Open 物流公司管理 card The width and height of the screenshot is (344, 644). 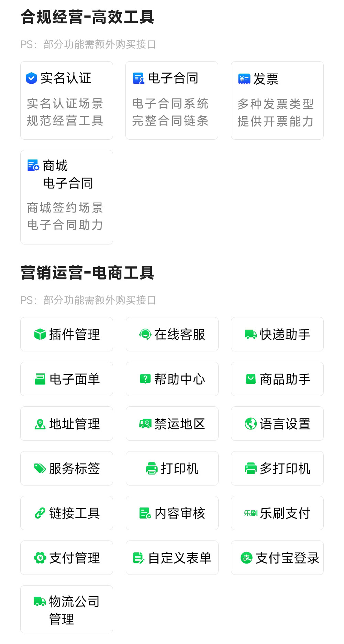coord(67,609)
